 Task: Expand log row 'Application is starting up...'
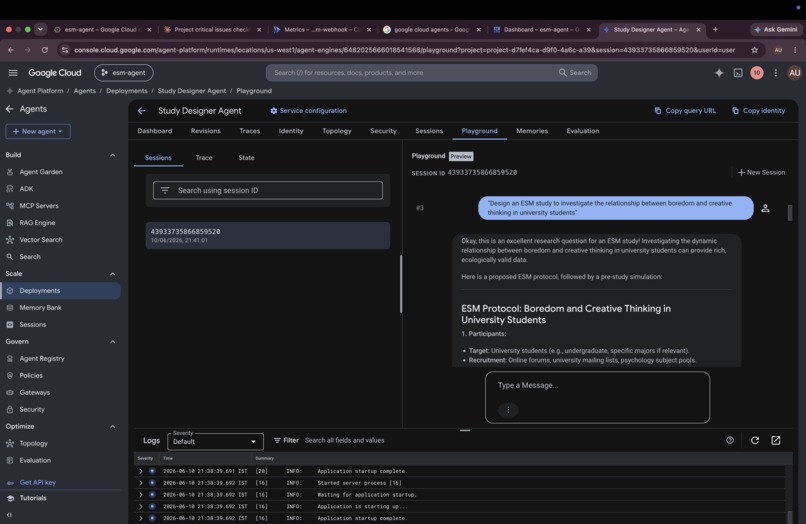(x=140, y=507)
